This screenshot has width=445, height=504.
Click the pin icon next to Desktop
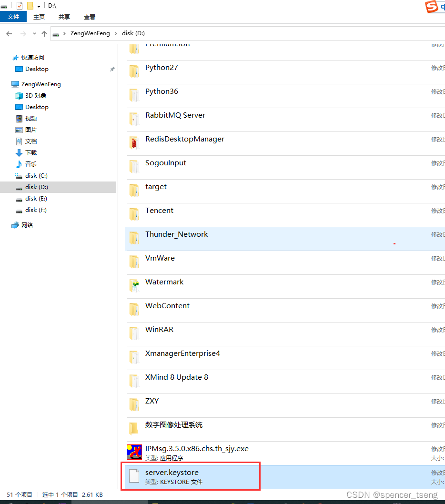[x=112, y=69]
